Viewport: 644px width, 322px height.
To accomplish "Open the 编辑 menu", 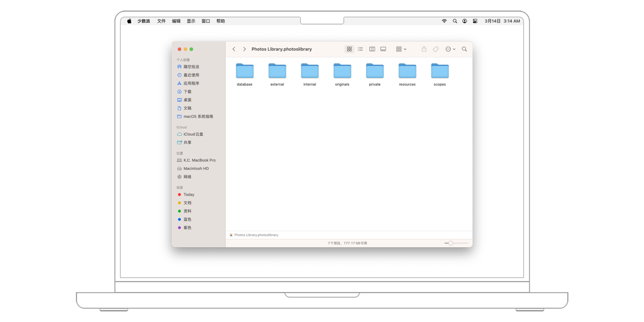I will pyautogui.click(x=176, y=21).
